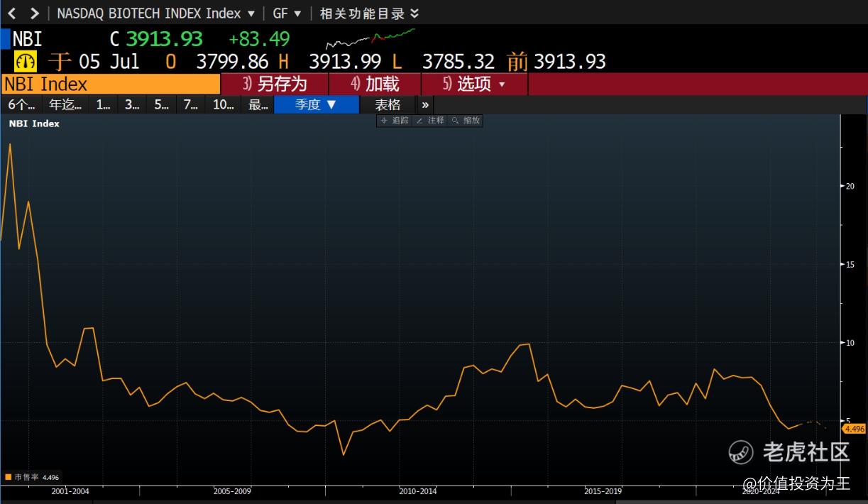
Task: Click 加载 load button
Action: click(375, 84)
